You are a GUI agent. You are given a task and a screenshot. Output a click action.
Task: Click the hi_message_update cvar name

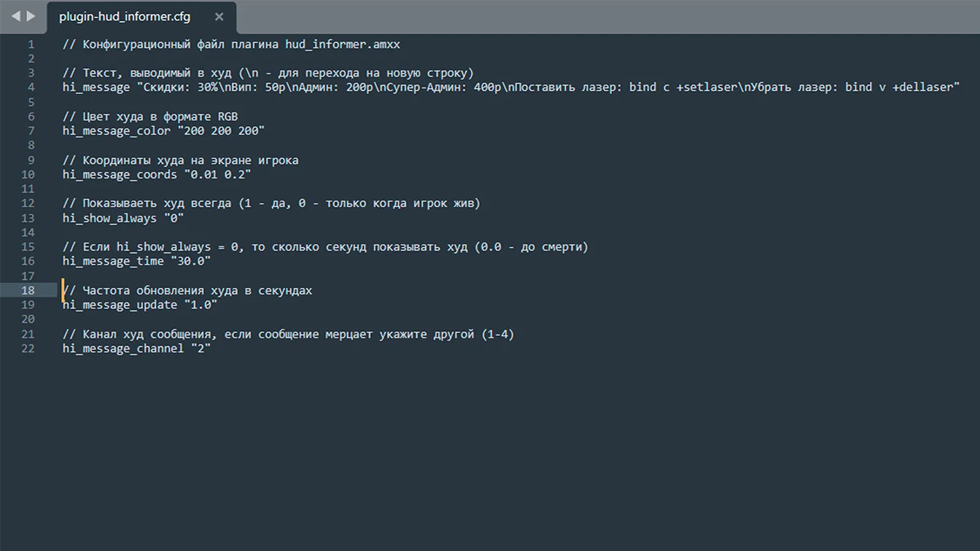coord(120,305)
